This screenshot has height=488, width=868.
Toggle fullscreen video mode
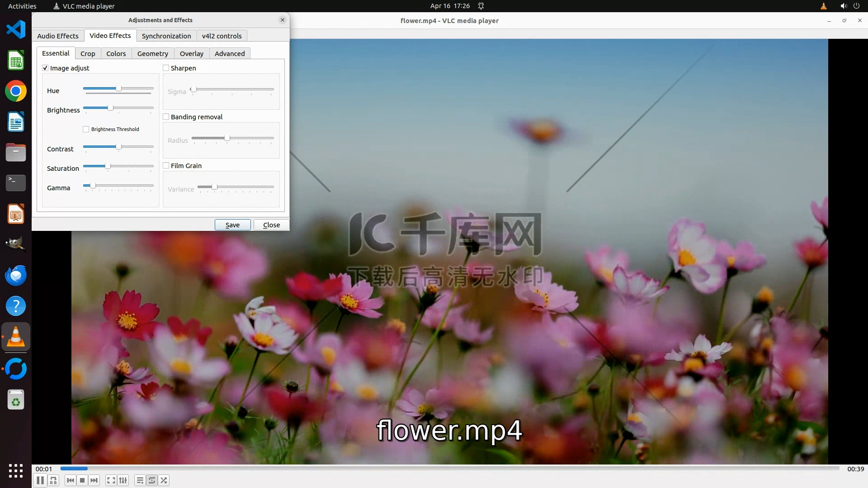tap(111, 480)
